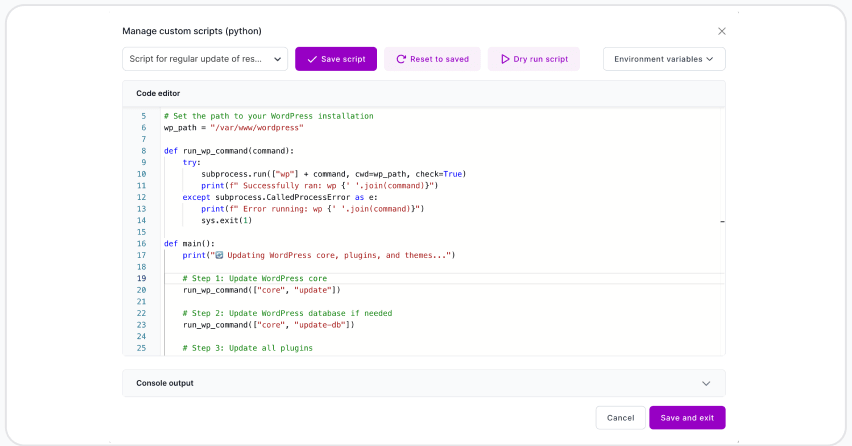Open the script selection dropdown
Viewport: 852px width, 446px height.
[205, 59]
